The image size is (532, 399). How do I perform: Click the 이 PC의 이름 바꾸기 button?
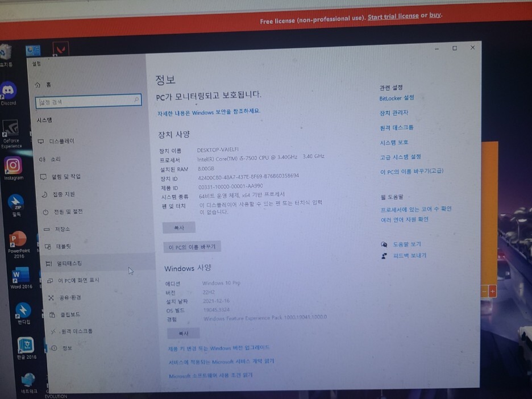pyautogui.click(x=192, y=247)
